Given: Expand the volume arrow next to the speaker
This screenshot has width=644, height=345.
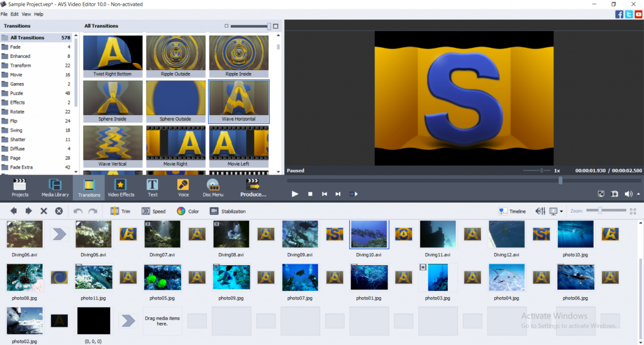Looking at the screenshot, I should pos(638,194).
